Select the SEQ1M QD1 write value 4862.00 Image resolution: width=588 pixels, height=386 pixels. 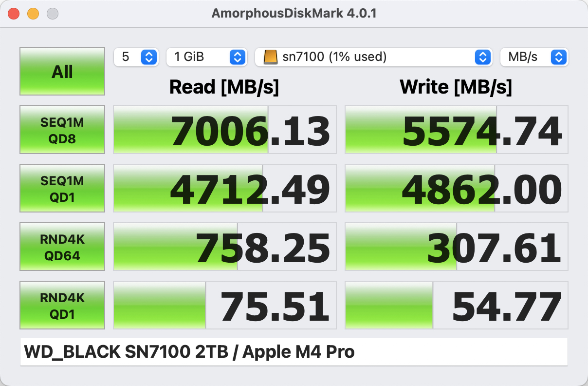456,189
